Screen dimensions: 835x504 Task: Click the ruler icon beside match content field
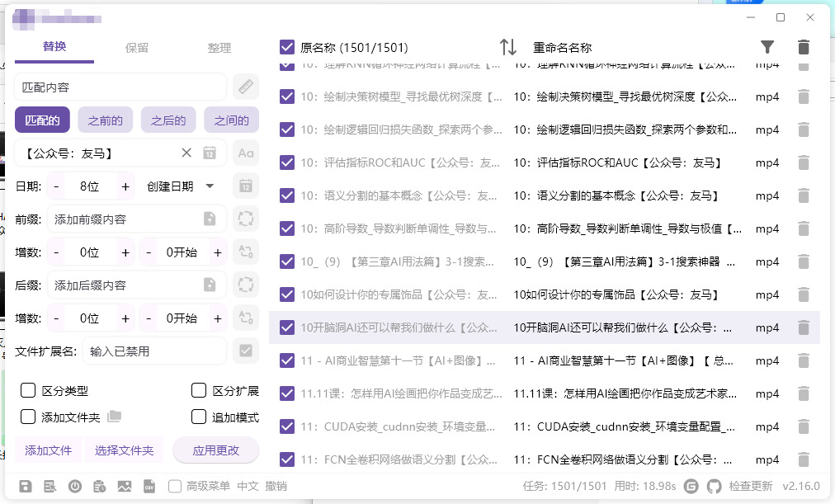pos(246,87)
